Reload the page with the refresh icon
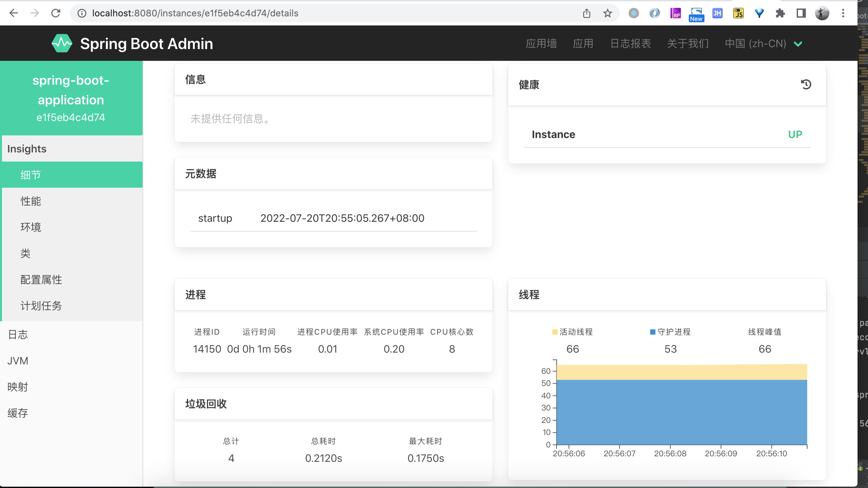 [56, 13]
